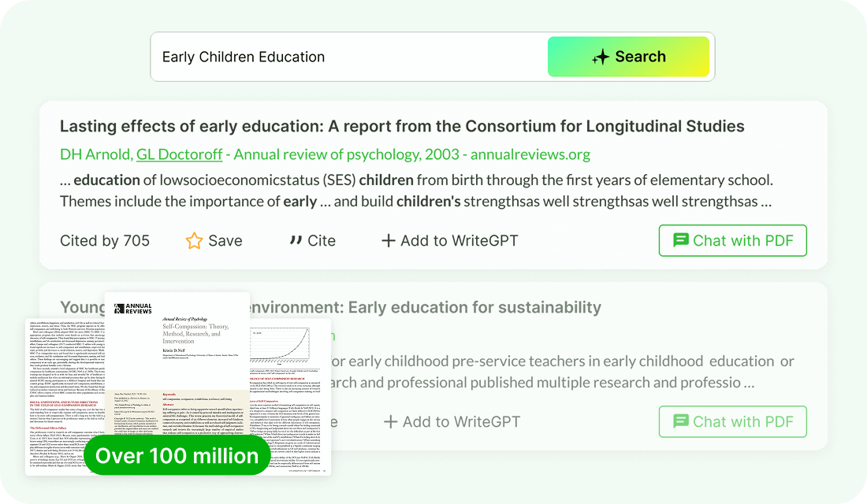Click the sparkle icon in Search button

(x=601, y=57)
